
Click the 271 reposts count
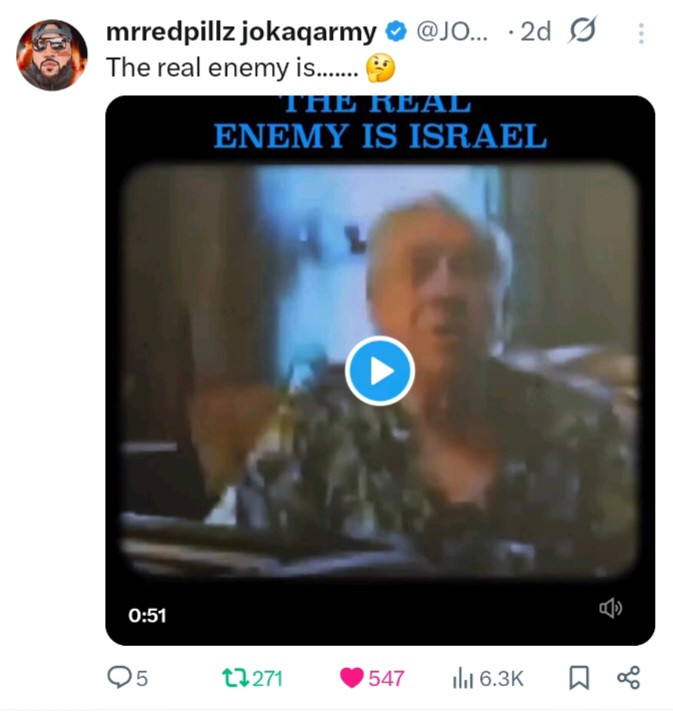267,678
